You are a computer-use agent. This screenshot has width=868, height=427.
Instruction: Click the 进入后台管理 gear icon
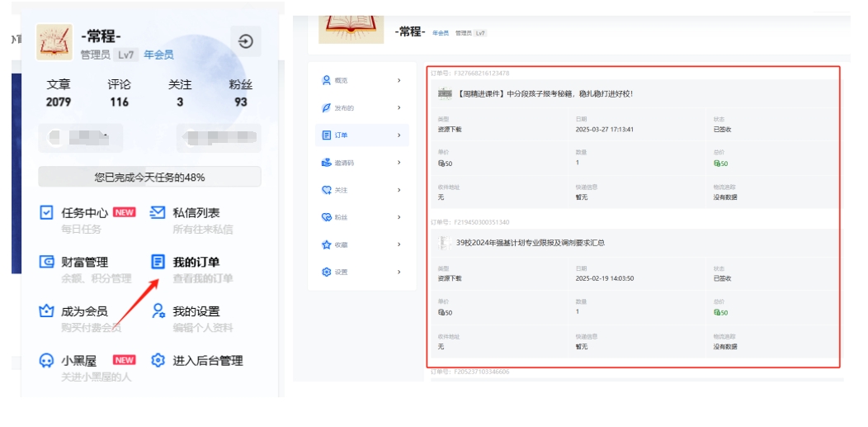tap(158, 361)
